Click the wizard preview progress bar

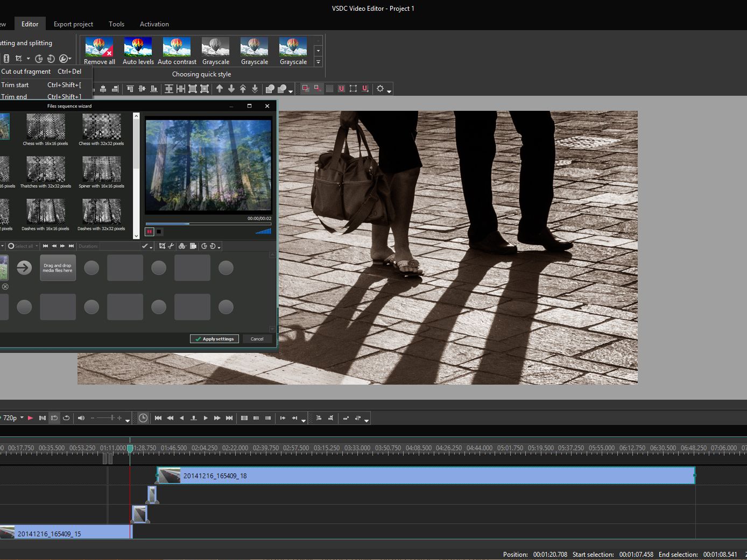pyautogui.click(x=208, y=224)
